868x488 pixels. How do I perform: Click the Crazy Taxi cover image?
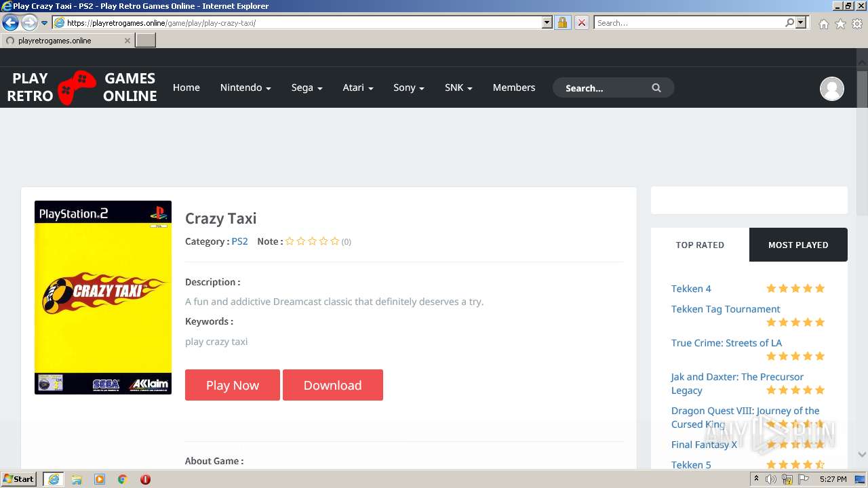(103, 298)
